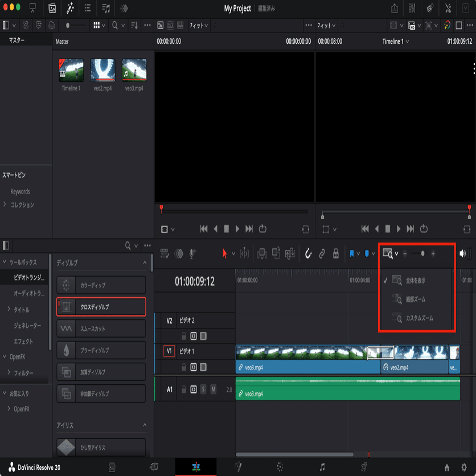
Task: Solo the A1 audio track
Action: [x=203, y=389]
